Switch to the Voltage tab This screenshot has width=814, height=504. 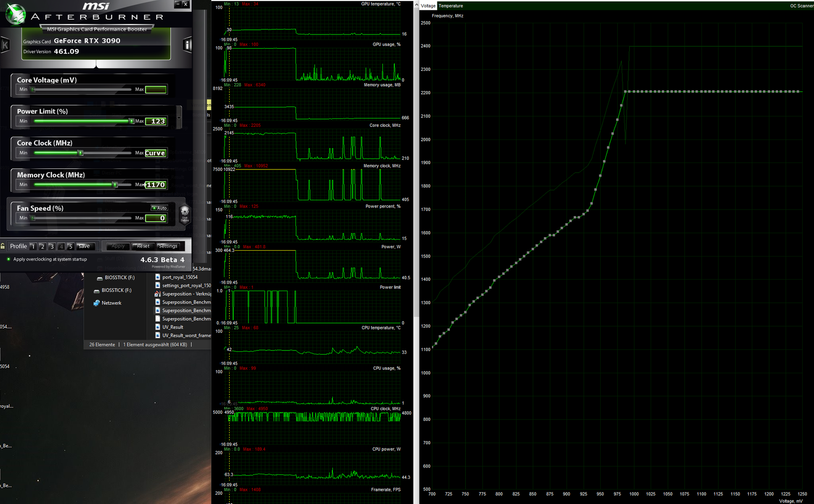click(428, 6)
